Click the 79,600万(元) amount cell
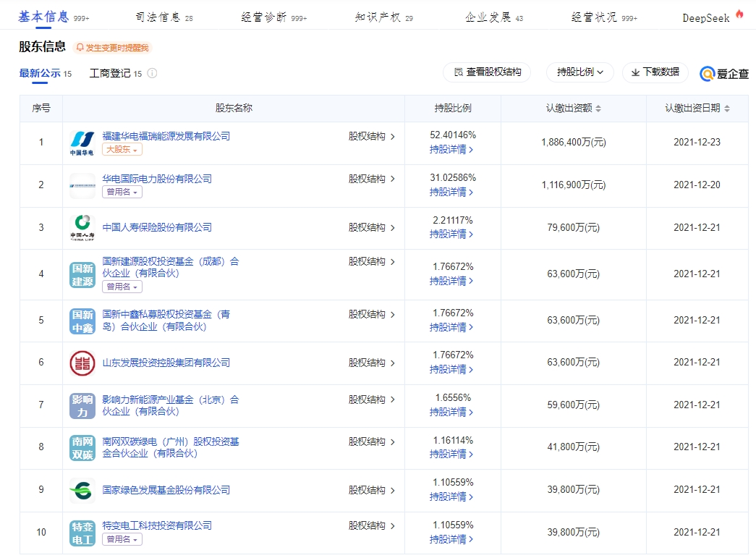 (x=573, y=227)
